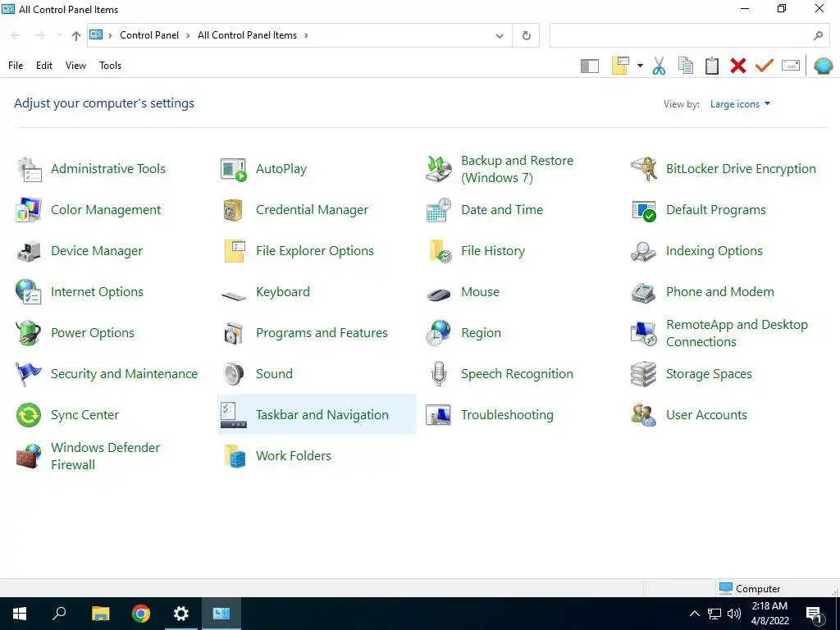The height and width of the screenshot is (630, 840).
Task: Open File Explorer from the taskbar
Action: tap(101, 614)
